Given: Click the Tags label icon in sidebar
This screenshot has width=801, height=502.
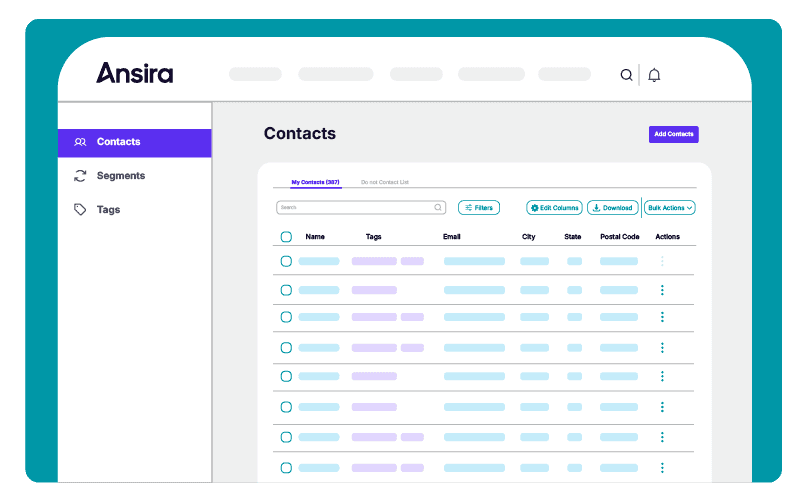Looking at the screenshot, I should 80,209.
